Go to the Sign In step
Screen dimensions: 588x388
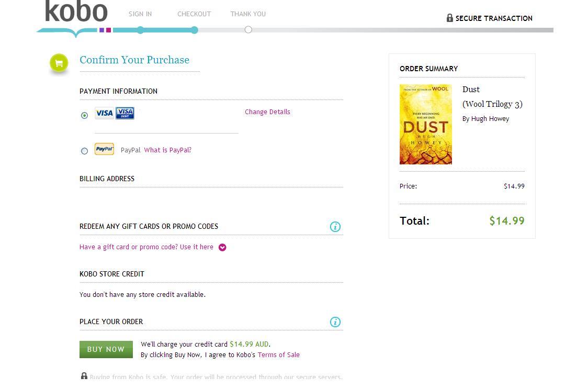140,14
